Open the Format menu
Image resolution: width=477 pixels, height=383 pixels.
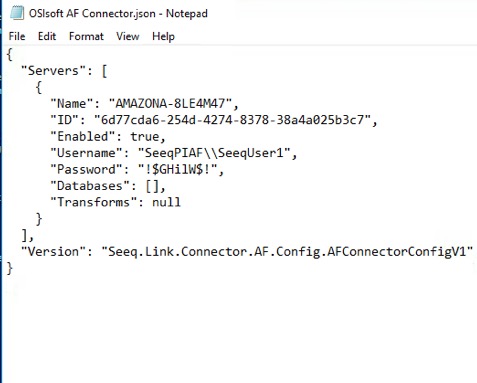[86, 36]
